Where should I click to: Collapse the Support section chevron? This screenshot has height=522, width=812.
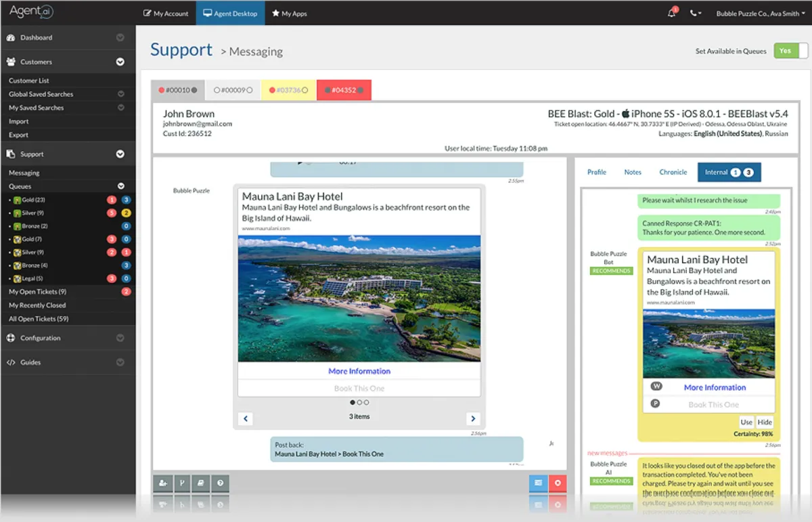coord(120,154)
